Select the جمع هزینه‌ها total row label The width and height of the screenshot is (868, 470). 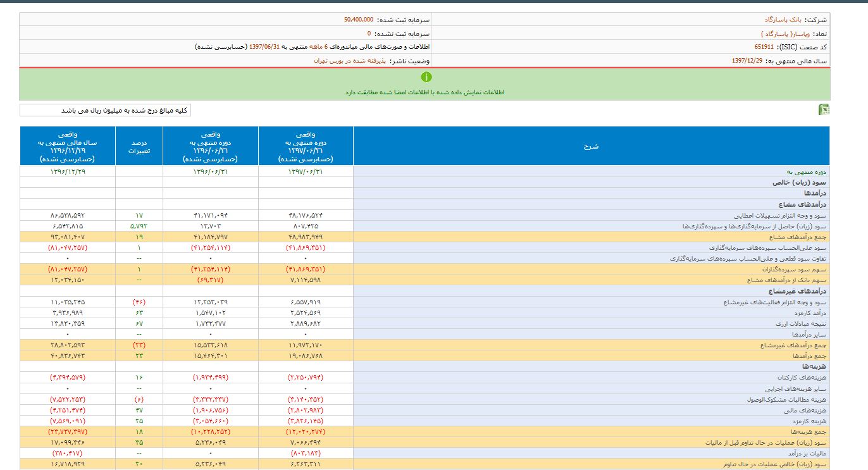pos(812,432)
